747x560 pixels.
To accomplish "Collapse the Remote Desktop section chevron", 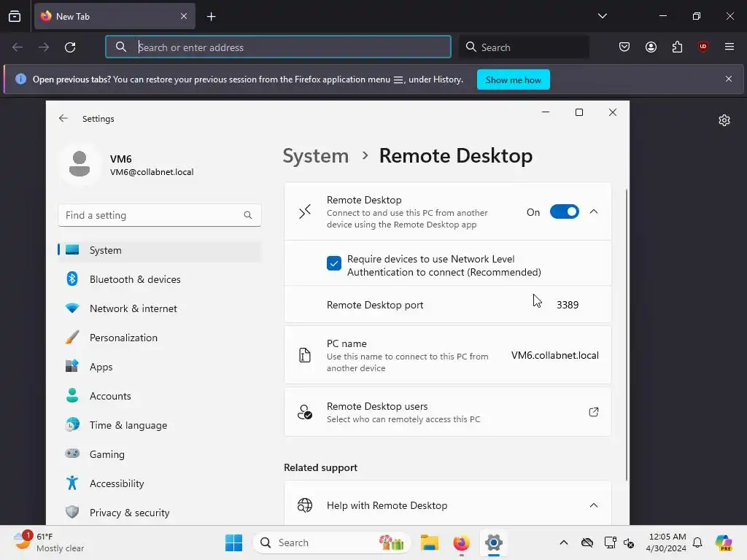I will pos(594,211).
